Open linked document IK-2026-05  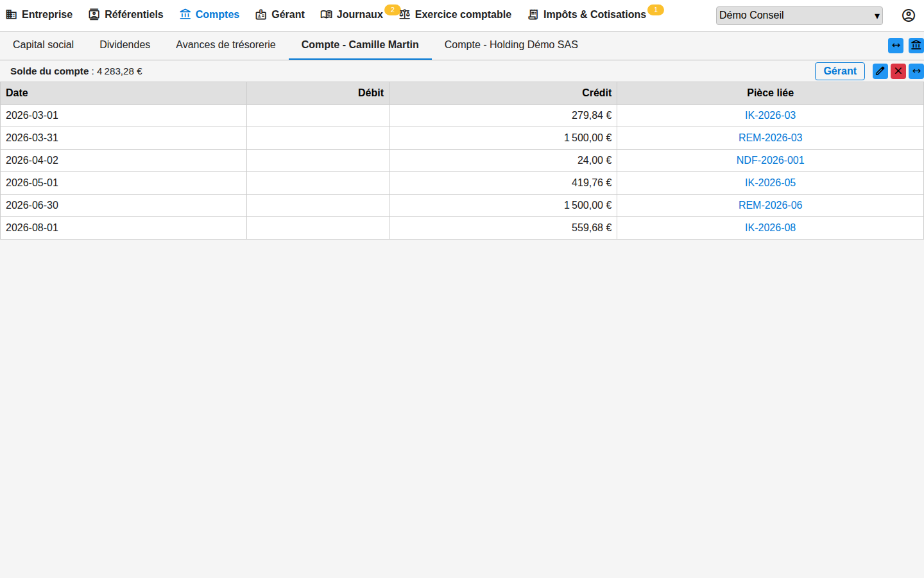tap(770, 183)
